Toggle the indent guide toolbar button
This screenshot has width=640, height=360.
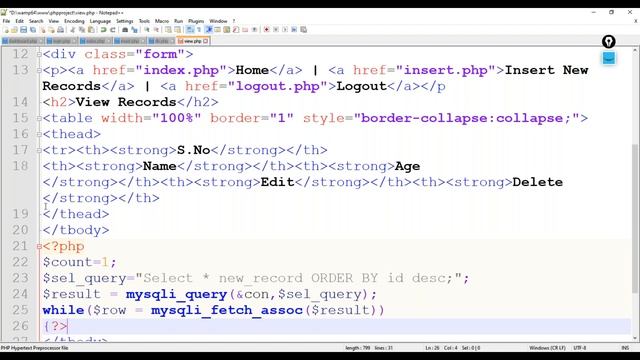point(209,30)
